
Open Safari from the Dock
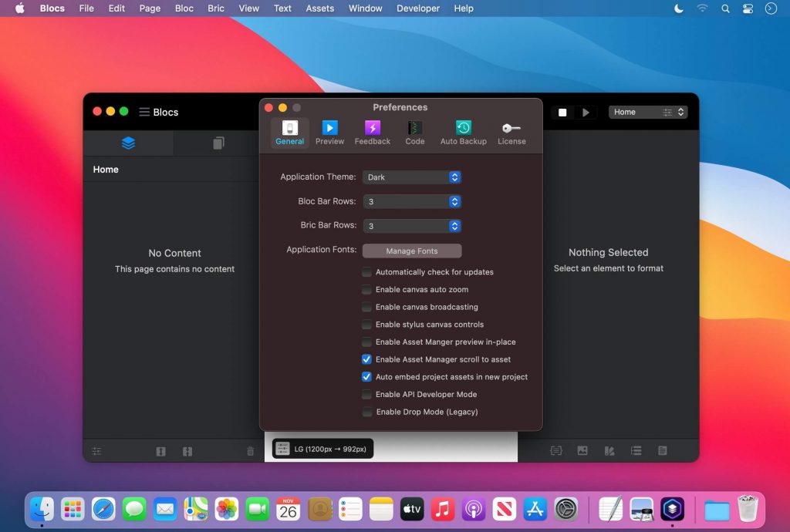click(x=103, y=509)
